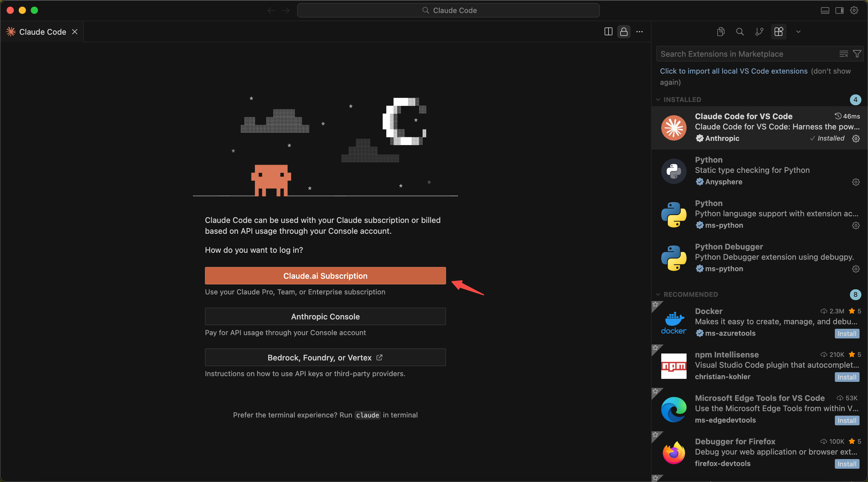Open the Explorer files view icon
Viewport: 868px width, 482px height.
[x=721, y=32]
